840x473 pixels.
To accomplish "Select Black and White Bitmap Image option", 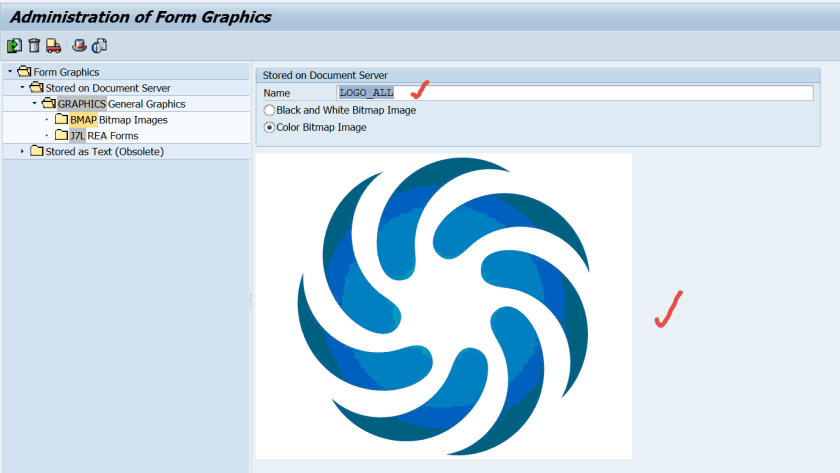I will coord(269,110).
